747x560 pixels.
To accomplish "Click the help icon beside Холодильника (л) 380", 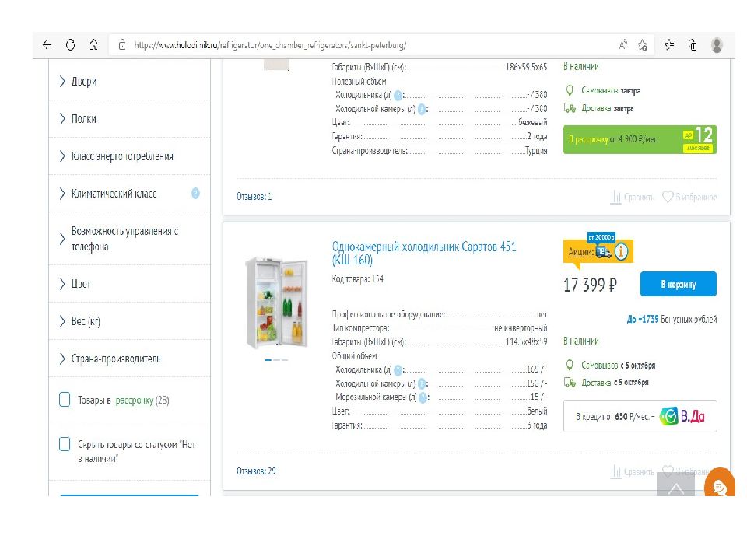I will (x=398, y=95).
